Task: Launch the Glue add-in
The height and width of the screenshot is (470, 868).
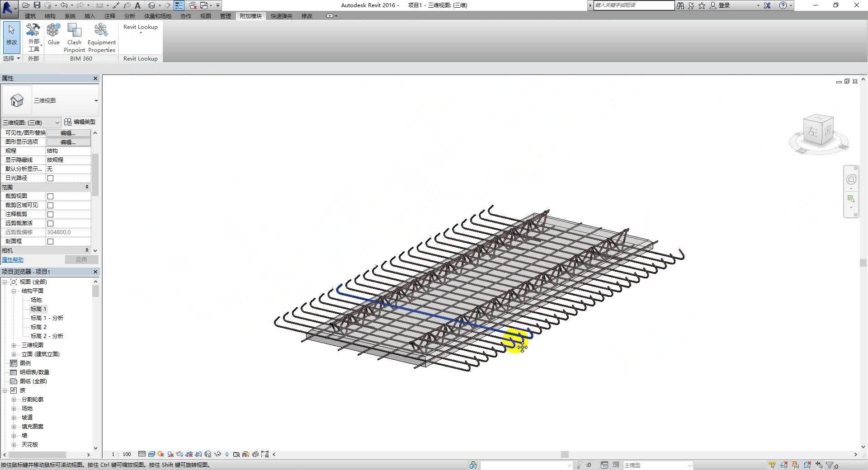Action: coord(54,34)
